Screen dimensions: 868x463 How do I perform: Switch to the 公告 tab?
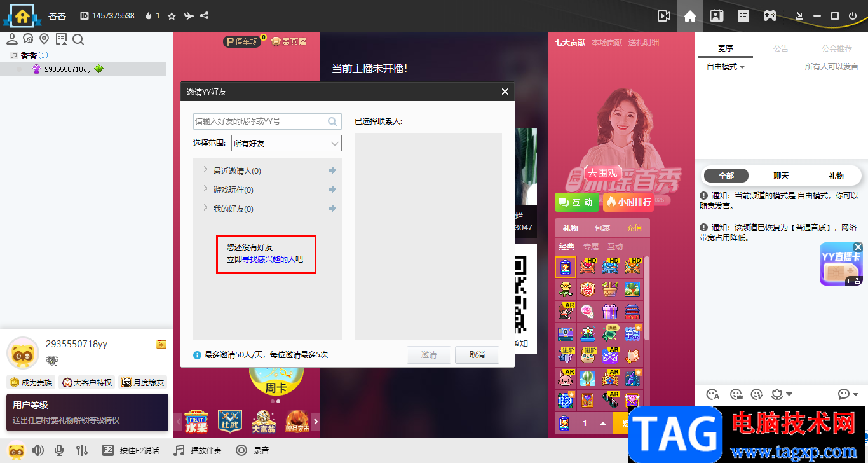pyautogui.click(x=781, y=48)
